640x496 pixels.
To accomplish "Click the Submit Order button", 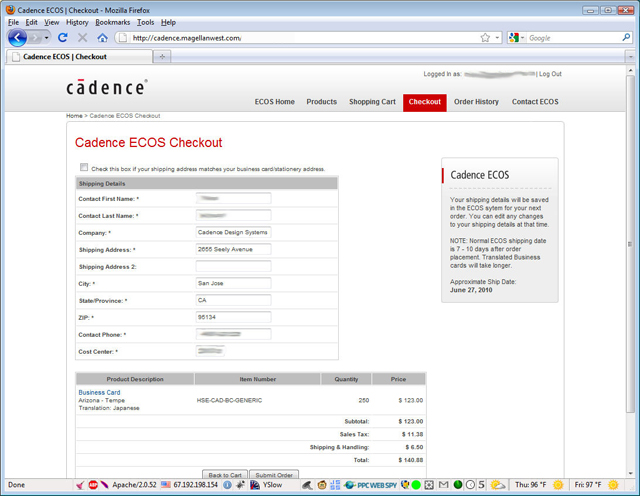I will point(274,475).
